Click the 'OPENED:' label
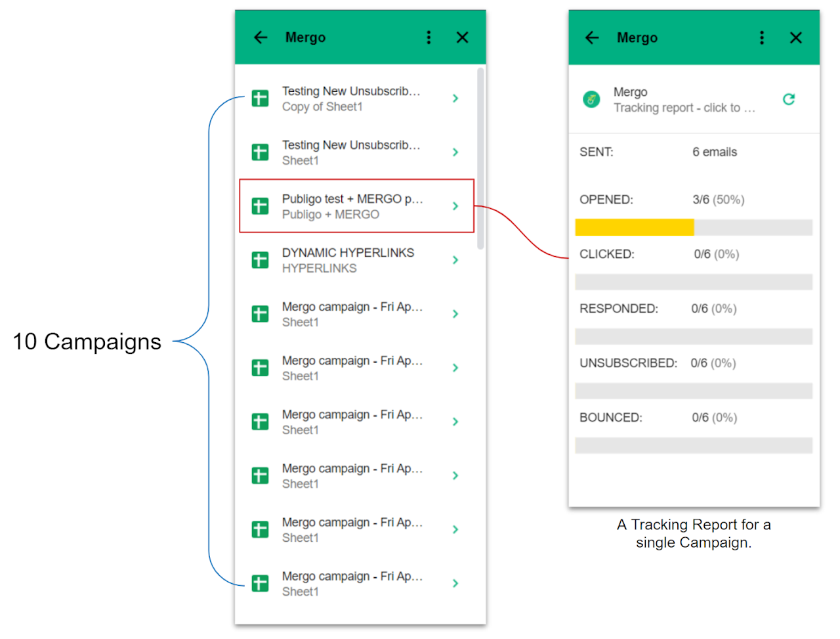 [x=606, y=200]
